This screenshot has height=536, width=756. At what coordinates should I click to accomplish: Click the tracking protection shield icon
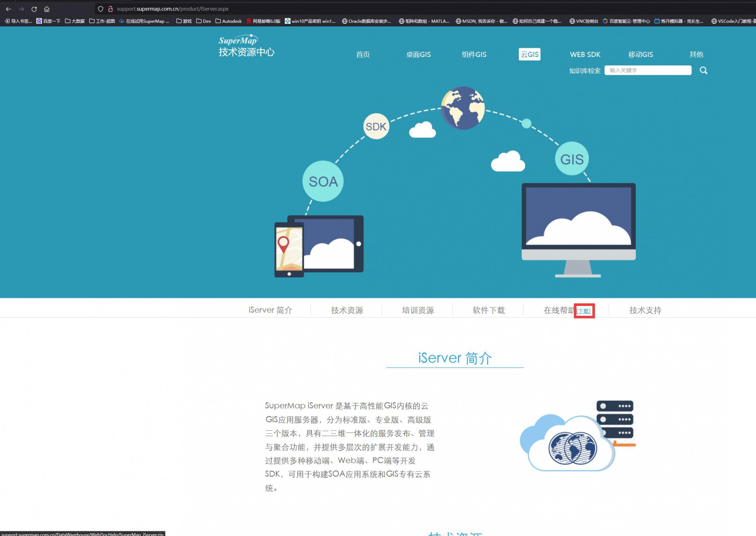pyautogui.click(x=101, y=9)
